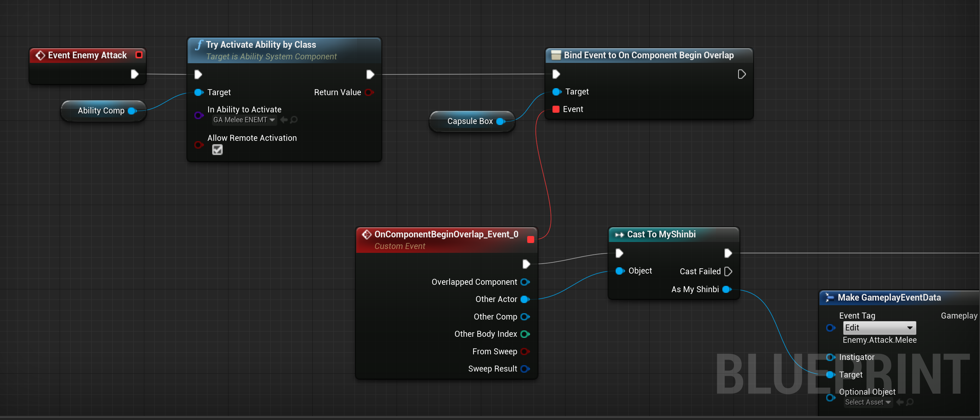
Task: Click the struct icon on Make GameplayEventData
Action: pyautogui.click(x=828, y=298)
